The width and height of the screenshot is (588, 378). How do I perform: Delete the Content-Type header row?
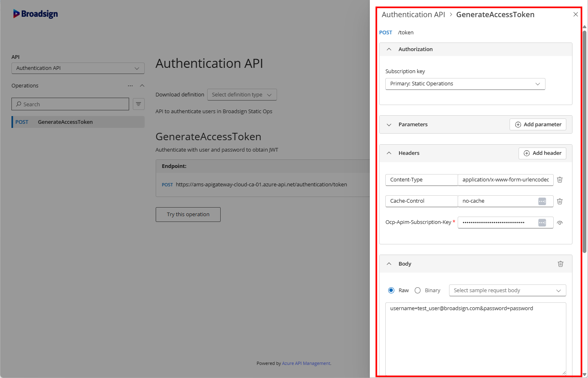pyautogui.click(x=560, y=180)
